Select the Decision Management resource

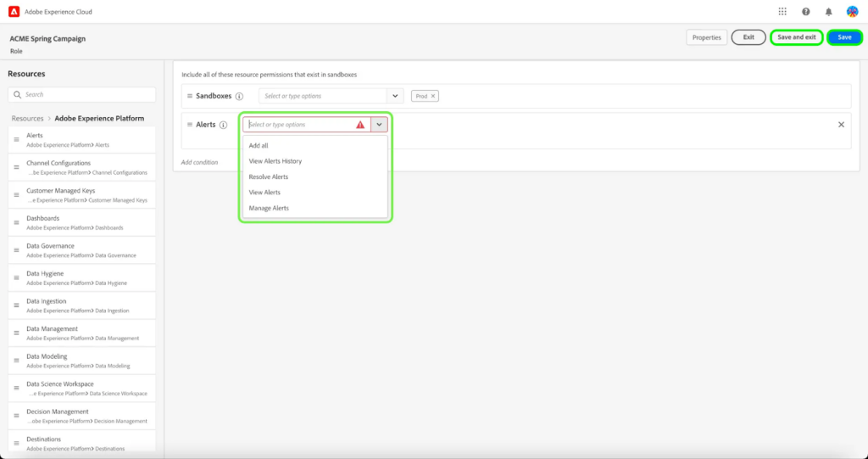click(x=82, y=416)
